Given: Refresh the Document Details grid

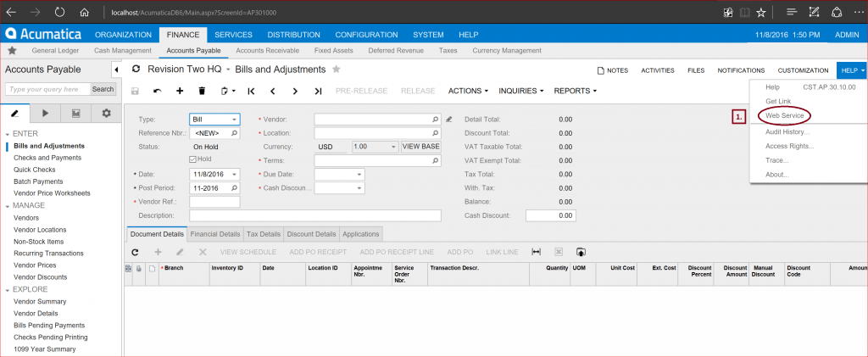Looking at the screenshot, I should [135, 252].
